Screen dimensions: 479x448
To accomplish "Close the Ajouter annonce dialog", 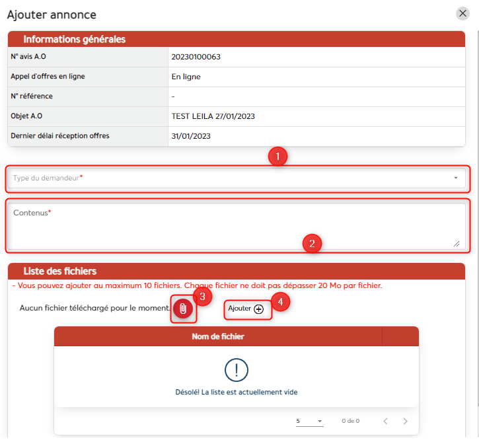I will click(462, 13).
